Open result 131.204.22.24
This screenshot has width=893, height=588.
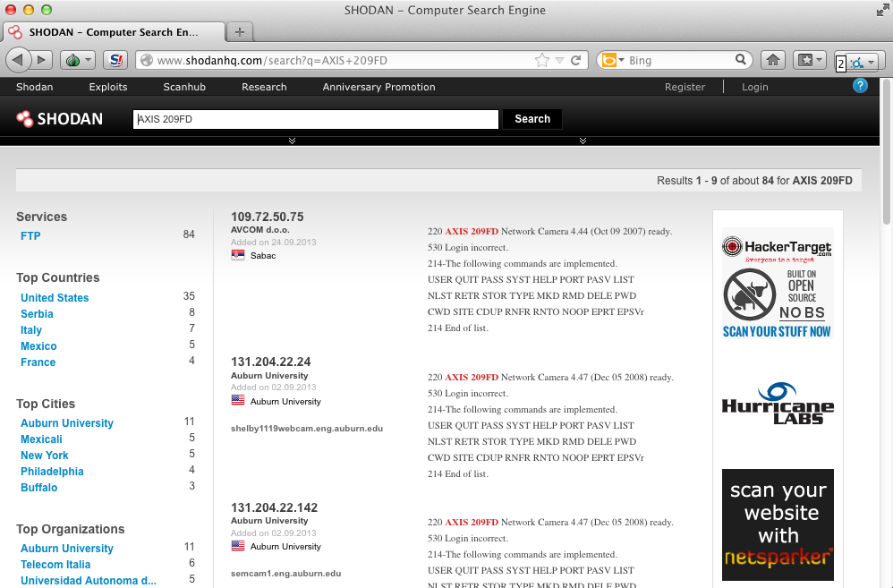pyautogui.click(x=270, y=362)
